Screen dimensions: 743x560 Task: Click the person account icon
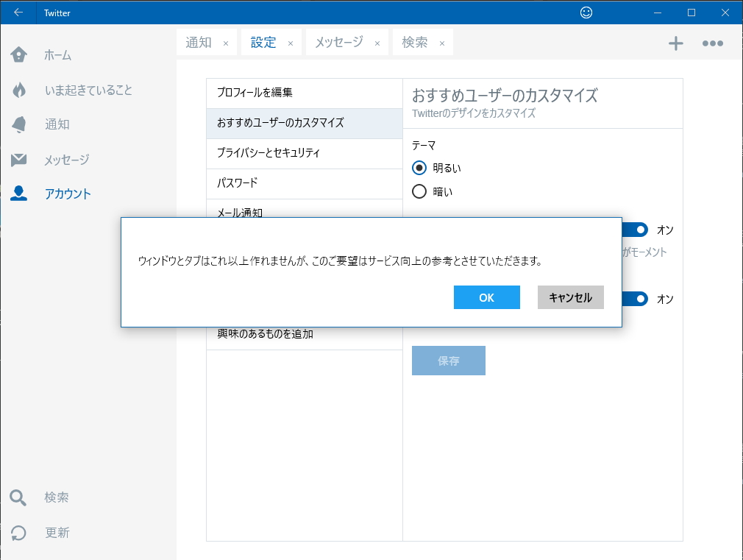19,193
